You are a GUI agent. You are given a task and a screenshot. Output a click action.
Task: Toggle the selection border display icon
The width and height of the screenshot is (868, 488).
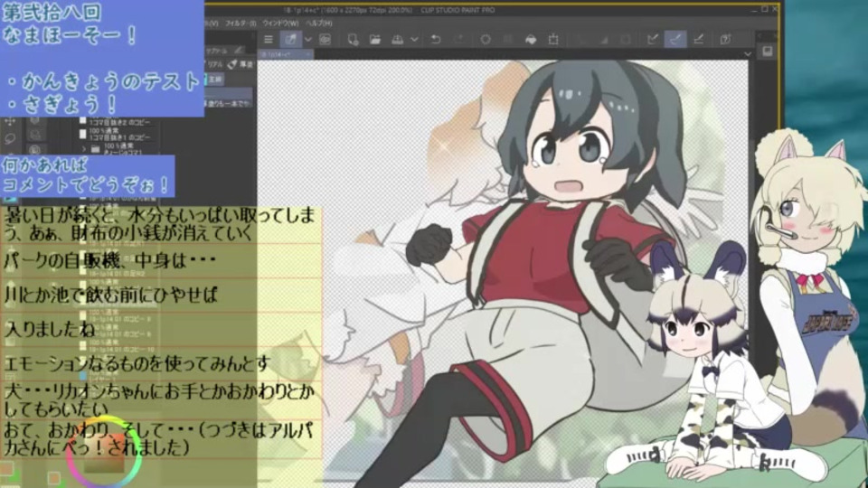pyautogui.click(x=626, y=39)
